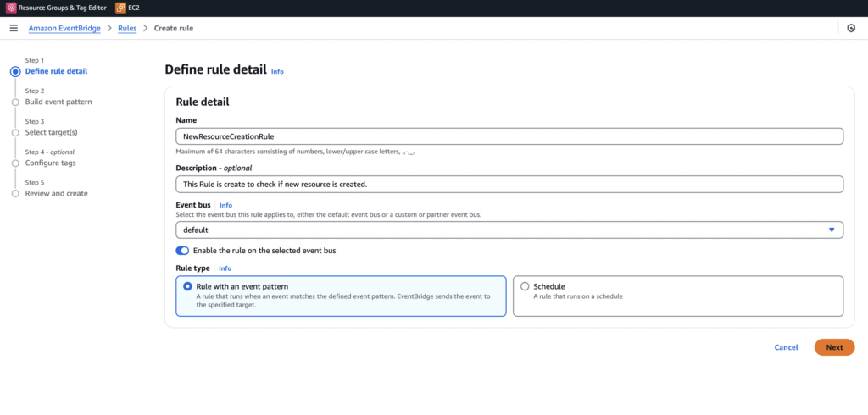Open the hexagon panel icon at top right

(851, 28)
